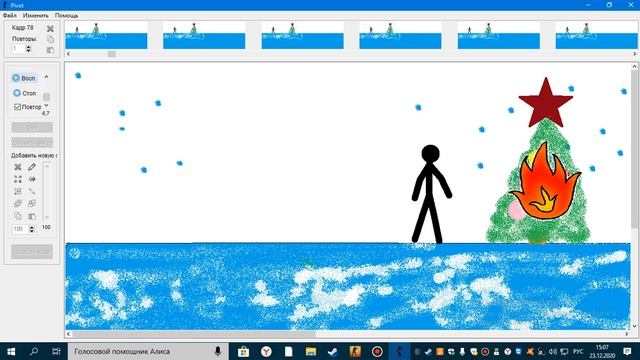The height and width of the screenshot is (360, 640).
Task: Click the timeline scrollbar thumb
Action: 111,54
